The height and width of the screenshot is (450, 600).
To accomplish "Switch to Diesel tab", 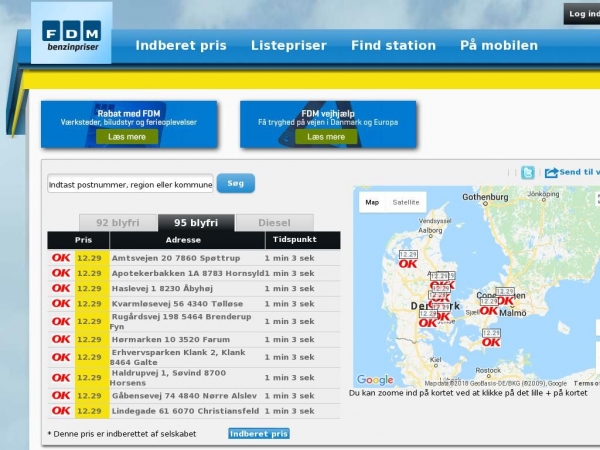I will coord(274,223).
